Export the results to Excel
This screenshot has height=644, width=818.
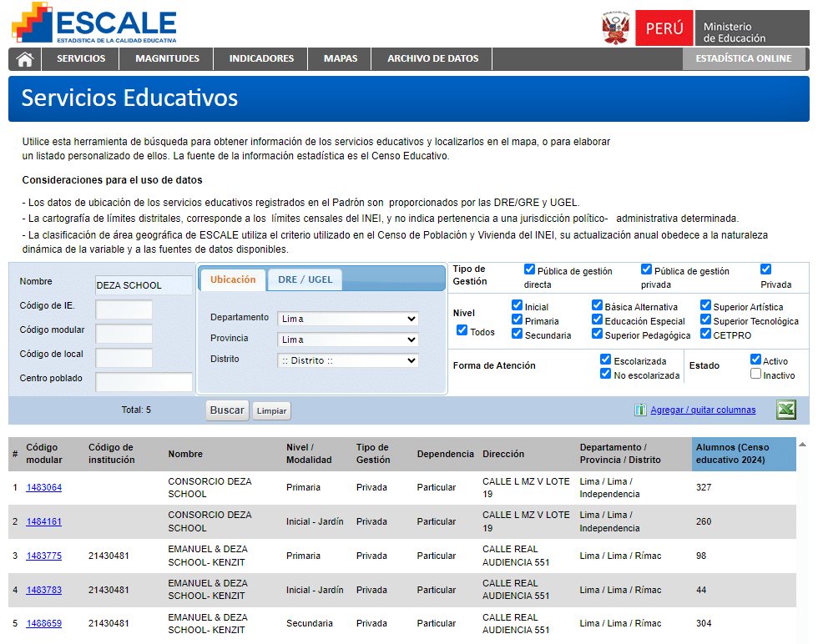coord(785,410)
